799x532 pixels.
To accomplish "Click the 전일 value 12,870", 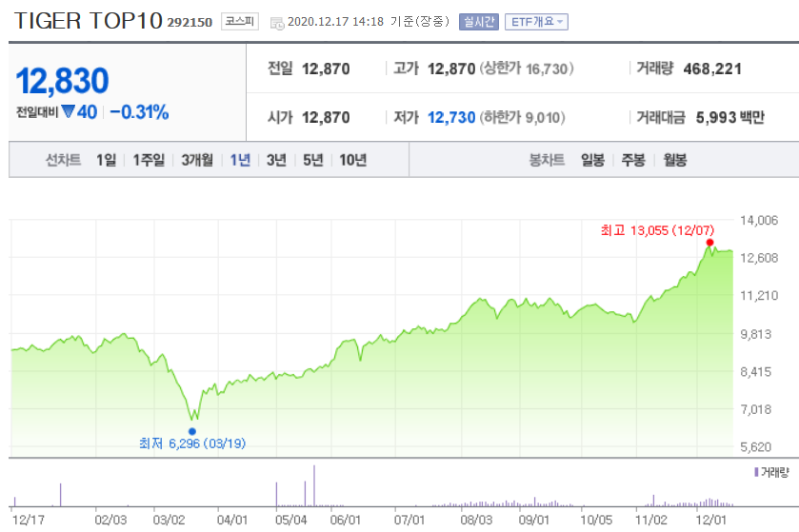I will pos(326,69).
